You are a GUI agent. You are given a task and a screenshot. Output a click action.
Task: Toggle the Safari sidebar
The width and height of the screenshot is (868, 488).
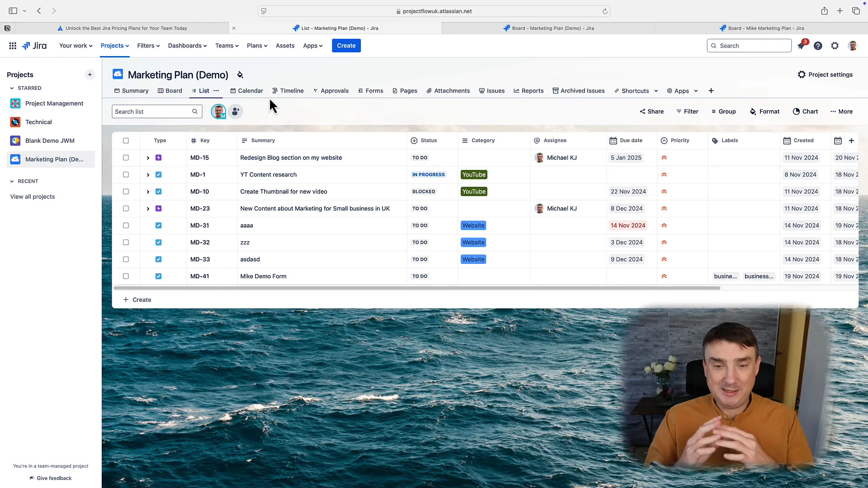(13, 11)
